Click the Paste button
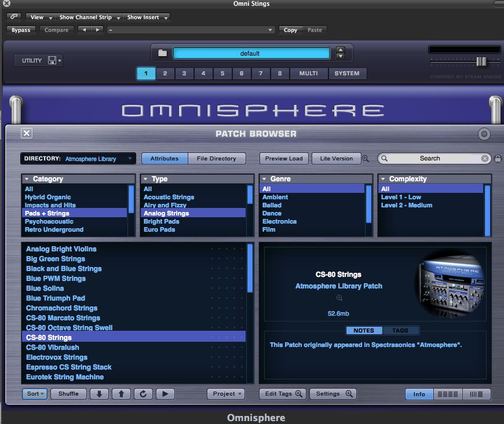The image size is (504, 424). tap(315, 30)
